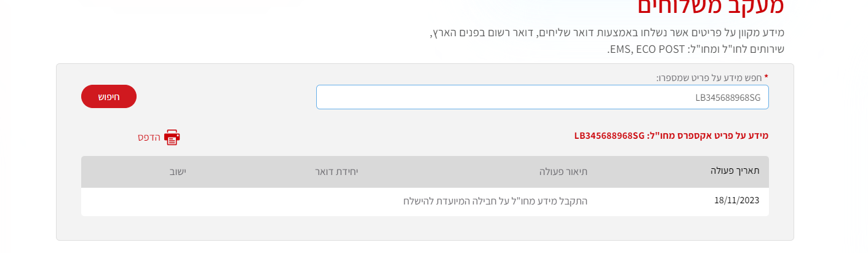Screen dimensions: 868x253
Task: Click the יחידת דואר column header
Action: point(336,171)
